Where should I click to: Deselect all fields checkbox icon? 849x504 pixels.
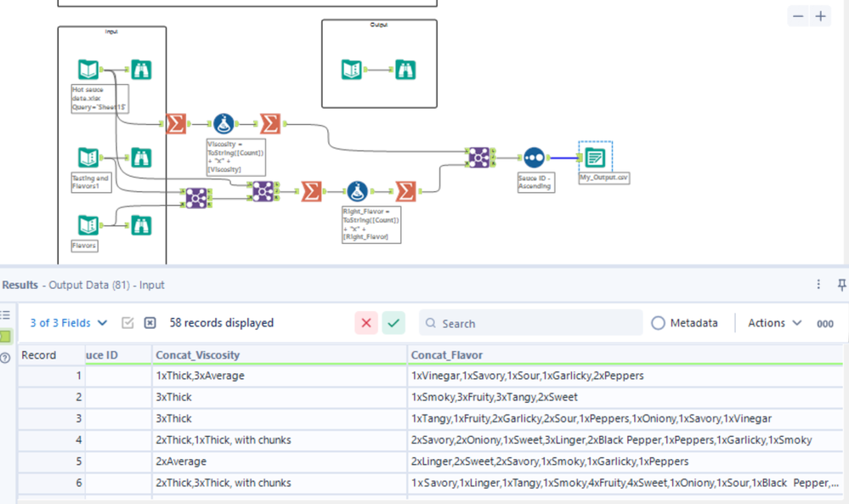[x=150, y=323]
